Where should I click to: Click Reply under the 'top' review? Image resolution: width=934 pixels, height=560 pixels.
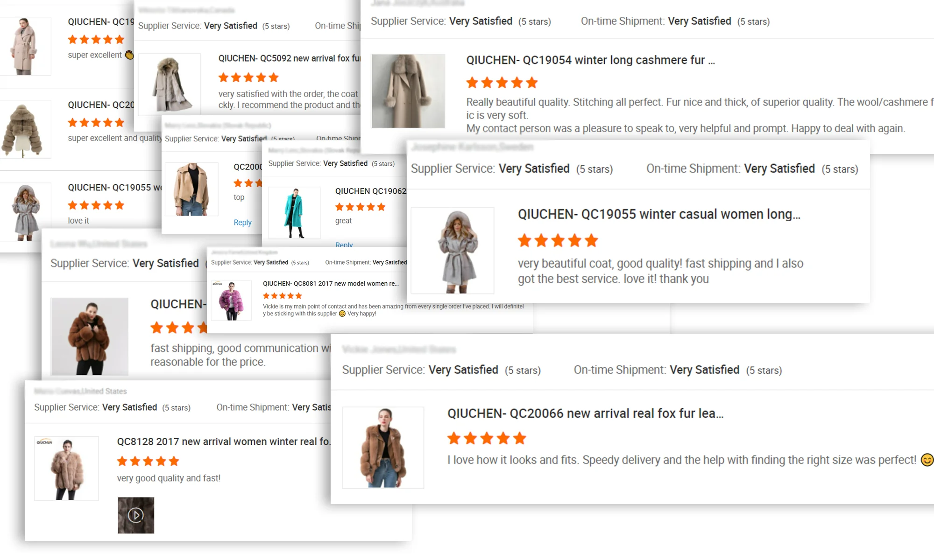click(242, 223)
